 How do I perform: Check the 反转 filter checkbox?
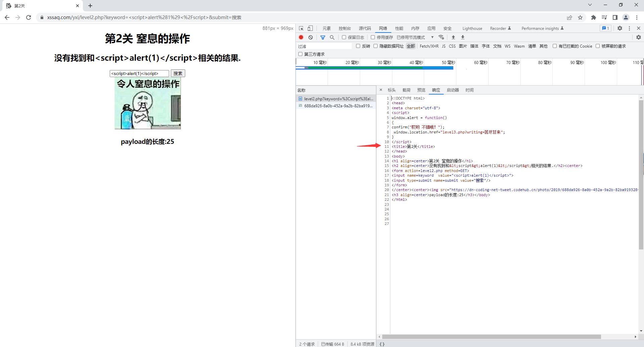358,46
